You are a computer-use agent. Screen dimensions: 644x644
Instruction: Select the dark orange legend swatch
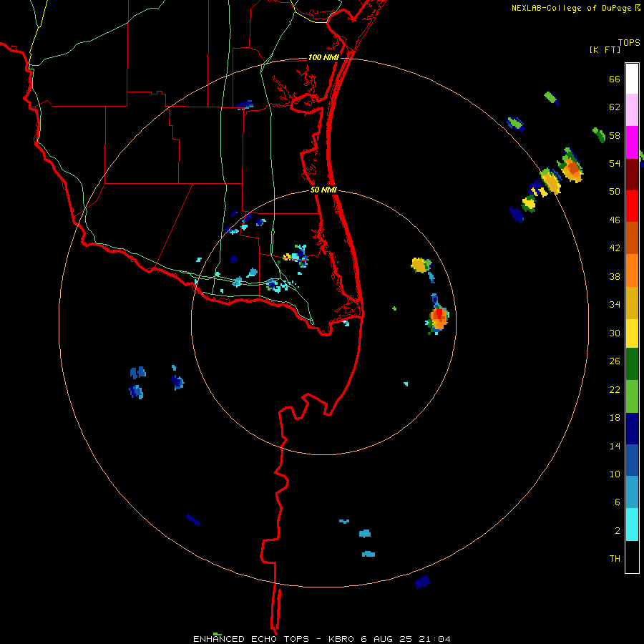coord(632,238)
